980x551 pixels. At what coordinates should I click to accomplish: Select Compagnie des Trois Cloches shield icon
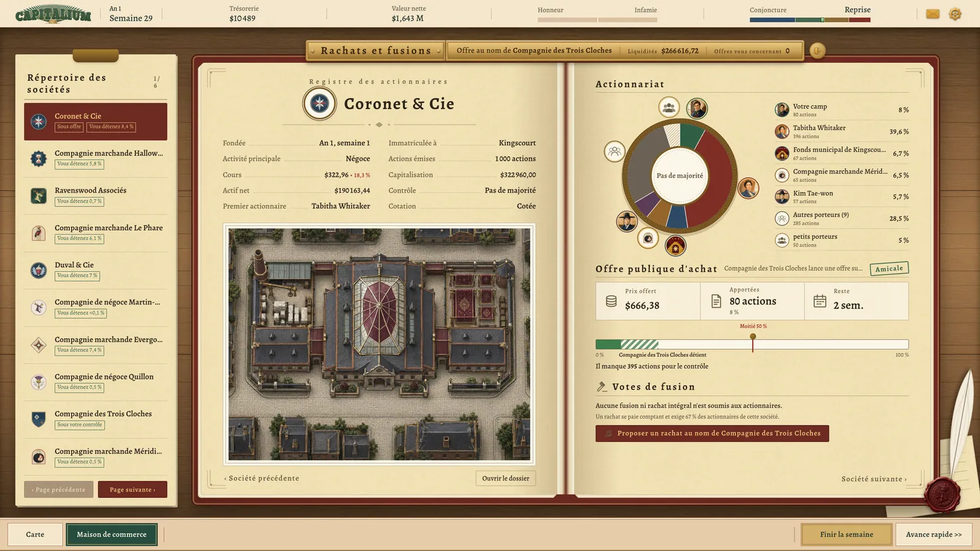(x=39, y=419)
